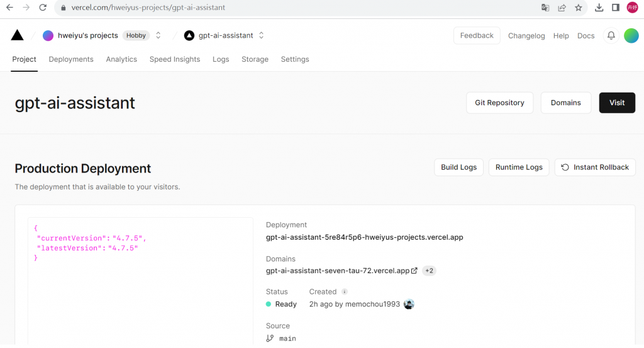Open the Analytics tab
Image resolution: width=644 pixels, height=348 pixels.
coord(121,59)
